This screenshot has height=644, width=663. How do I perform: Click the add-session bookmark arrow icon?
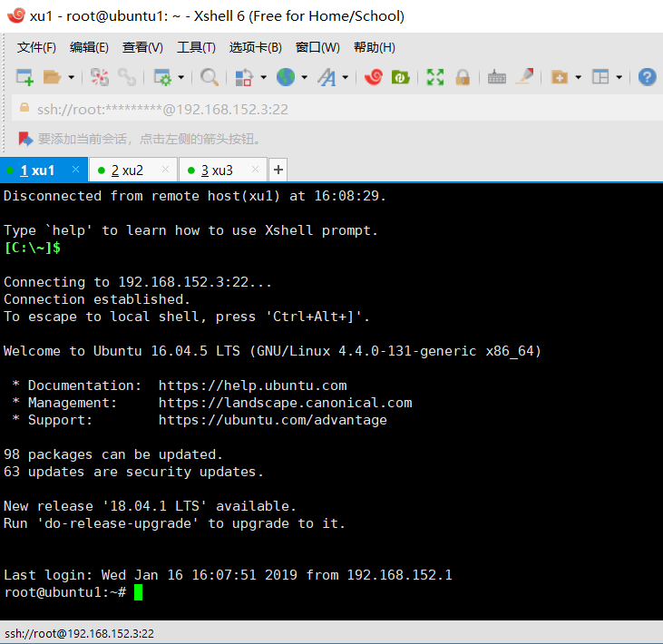(25, 139)
